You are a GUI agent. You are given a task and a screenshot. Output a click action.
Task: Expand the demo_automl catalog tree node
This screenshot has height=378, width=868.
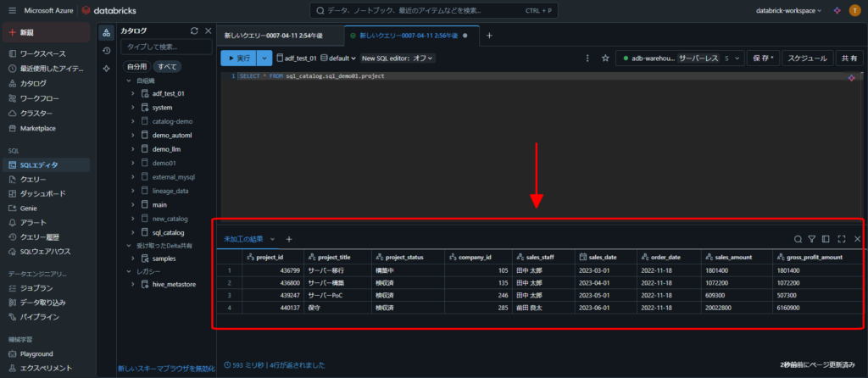tap(133, 135)
